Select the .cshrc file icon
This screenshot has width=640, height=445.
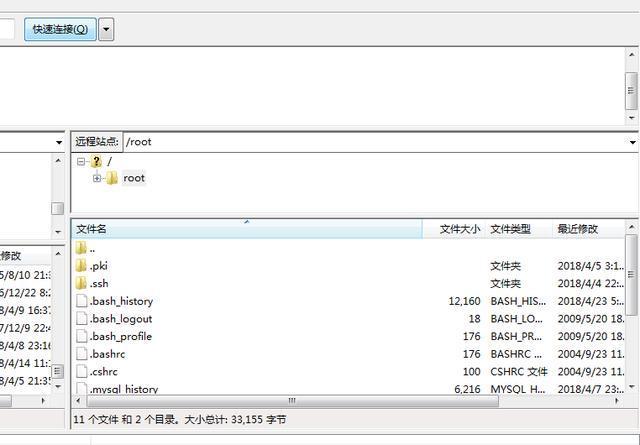tap(82, 372)
